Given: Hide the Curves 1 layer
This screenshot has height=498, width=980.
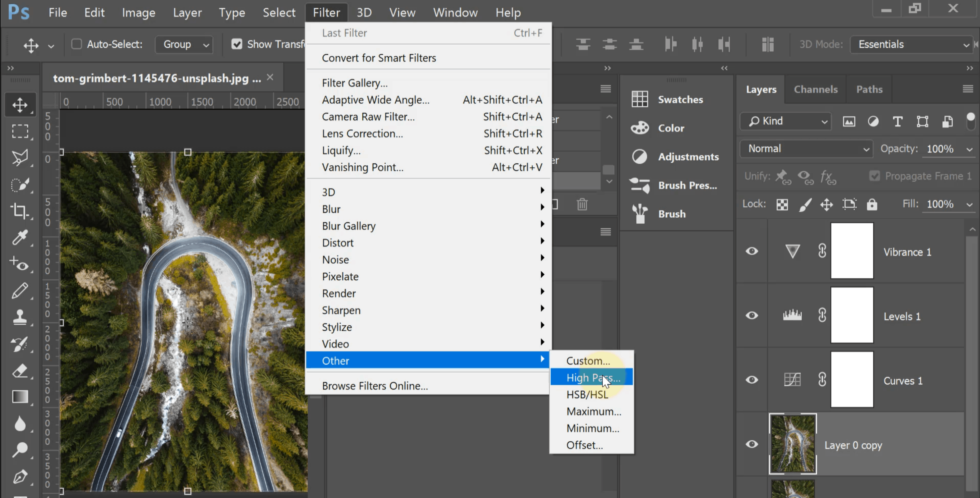Looking at the screenshot, I should coord(752,380).
